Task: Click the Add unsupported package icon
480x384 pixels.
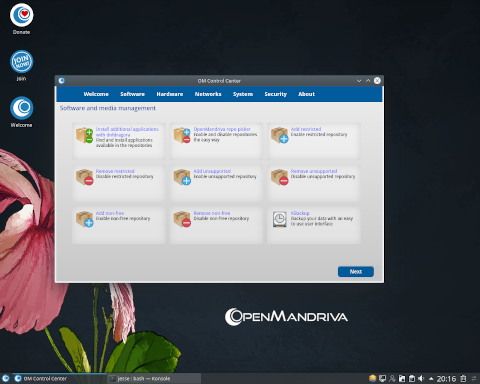Action: 182,177
